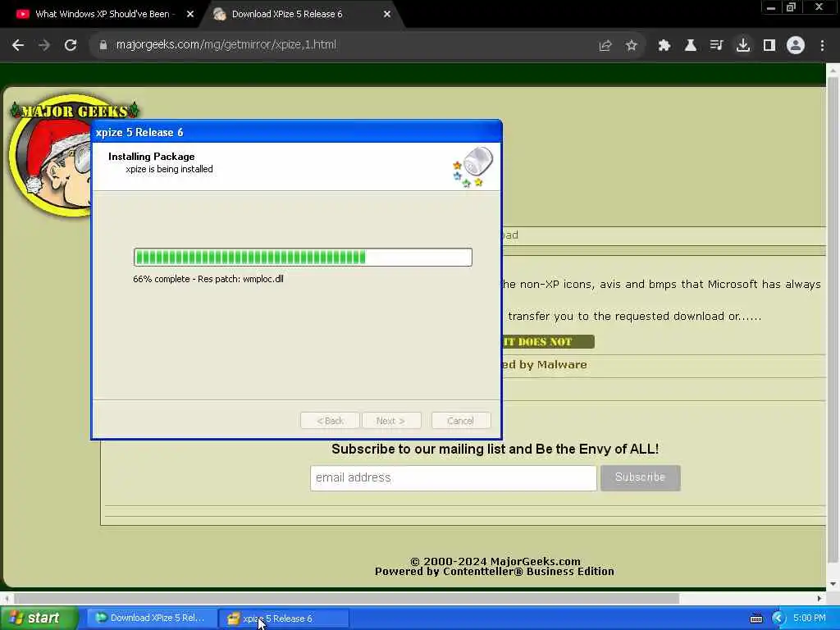
Task: Close the YouTube tab
Action: [189, 15]
